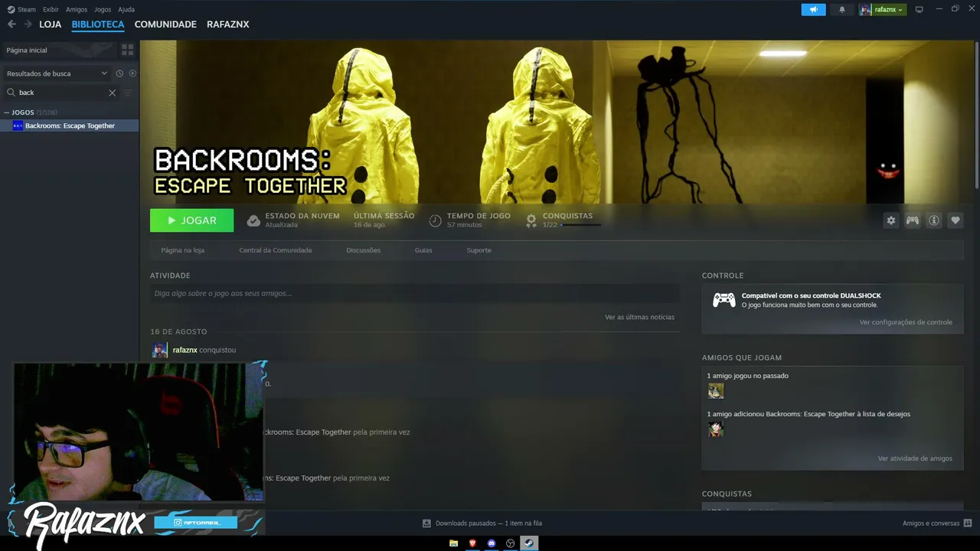Viewport: 980px width, 551px height.
Task: Open the RAFAZNX profile tab
Action: pos(227,24)
